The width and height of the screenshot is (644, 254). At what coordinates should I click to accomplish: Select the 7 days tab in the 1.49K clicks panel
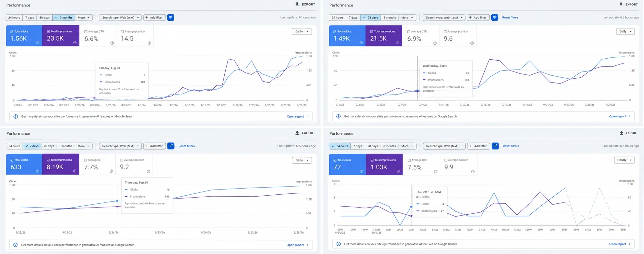pyautogui.click(x=353, y=18)
